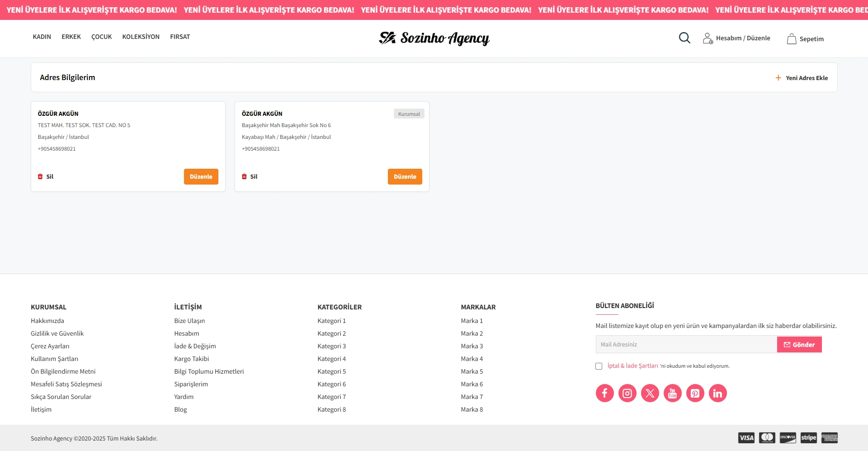Screen dimensions: 868x451
Task: Click the user account icon
Action: point(708,38)
